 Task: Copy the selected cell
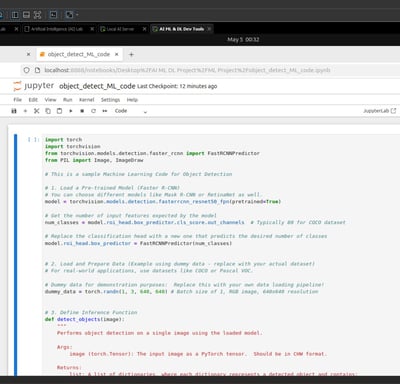coord(48,111)
